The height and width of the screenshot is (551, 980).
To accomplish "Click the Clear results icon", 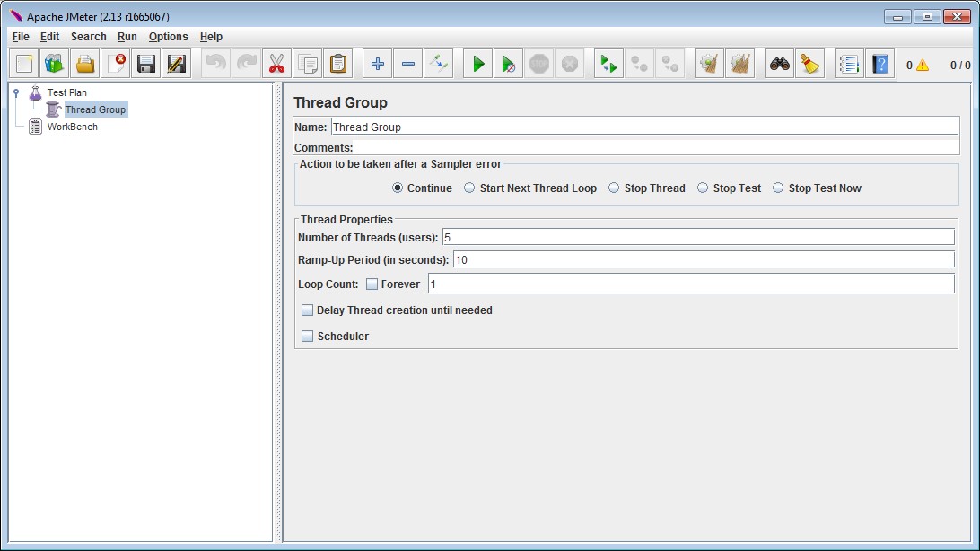I will click(x=709, y=64).
